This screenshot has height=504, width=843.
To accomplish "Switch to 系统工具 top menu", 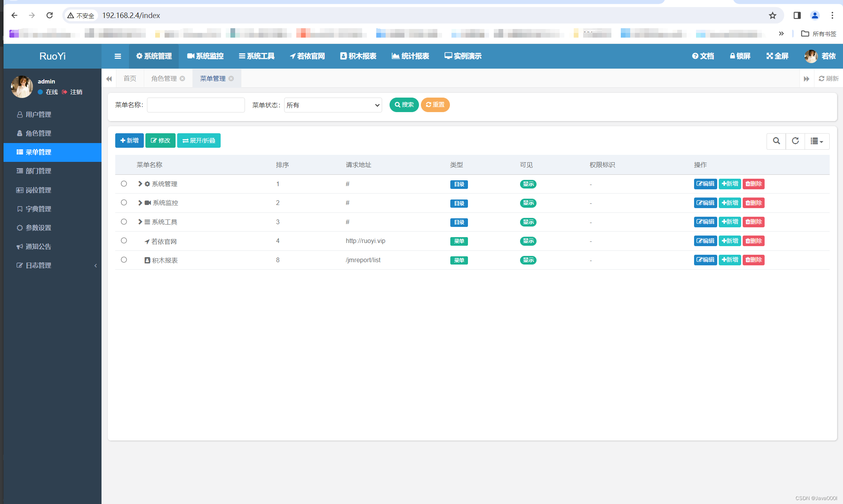I will 257,56.
